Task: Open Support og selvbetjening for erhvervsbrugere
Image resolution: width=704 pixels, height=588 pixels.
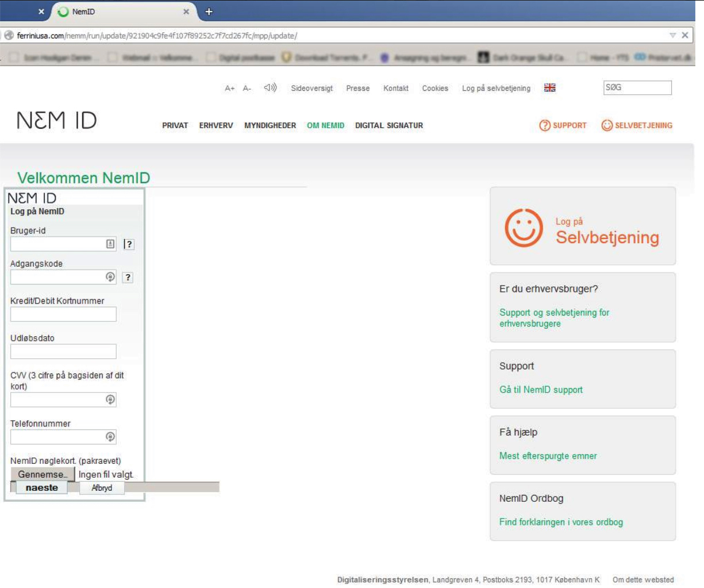Action: point(555,318)
